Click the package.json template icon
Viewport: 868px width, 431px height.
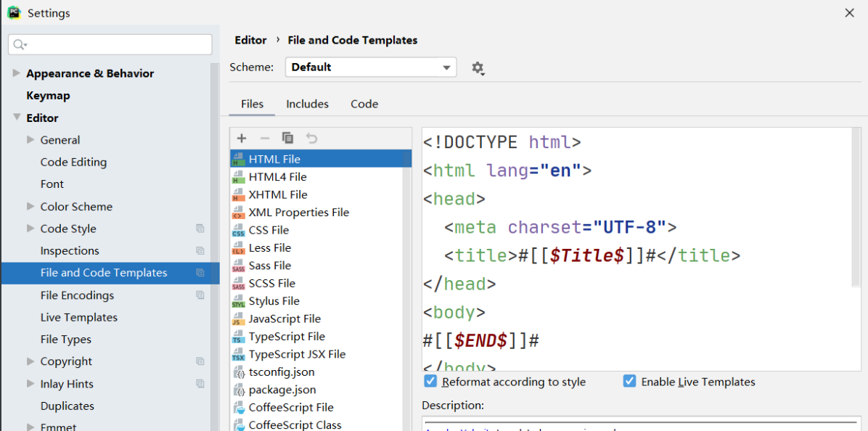[x=239, y=390]
